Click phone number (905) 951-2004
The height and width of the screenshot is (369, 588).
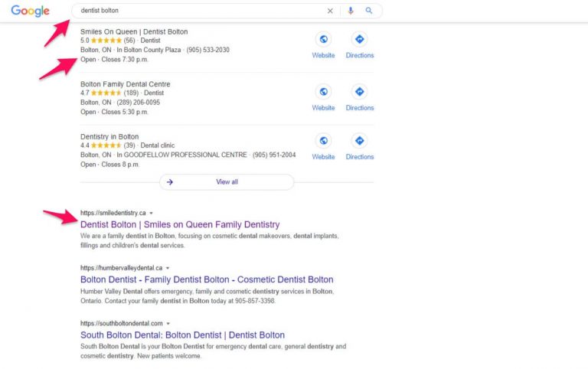coord(274,155)
